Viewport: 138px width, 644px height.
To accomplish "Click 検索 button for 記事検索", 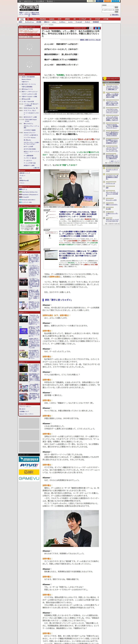I will click(x=117, y=7).
